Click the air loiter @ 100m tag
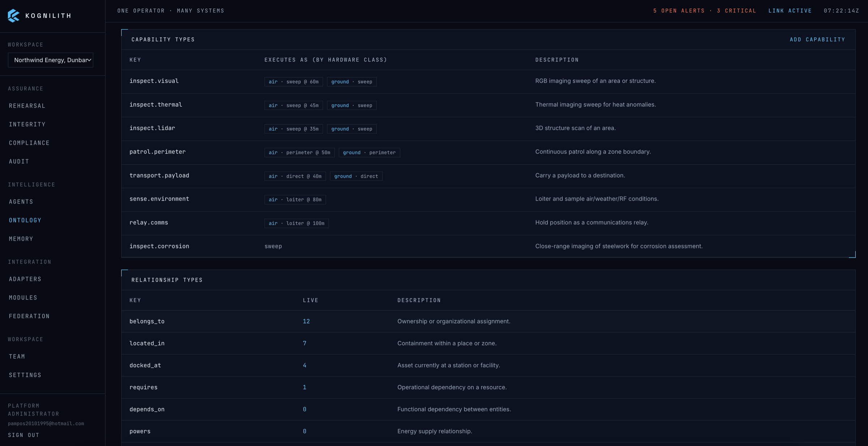 296,224
